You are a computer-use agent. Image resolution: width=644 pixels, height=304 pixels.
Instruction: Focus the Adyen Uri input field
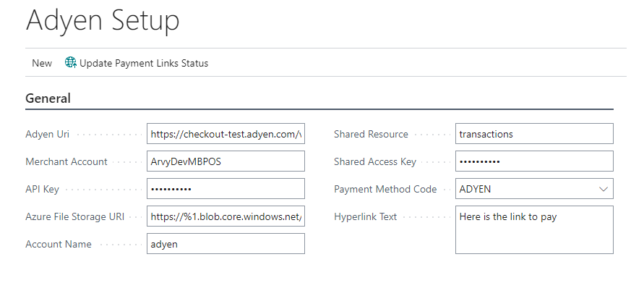[x=225, y=134]
